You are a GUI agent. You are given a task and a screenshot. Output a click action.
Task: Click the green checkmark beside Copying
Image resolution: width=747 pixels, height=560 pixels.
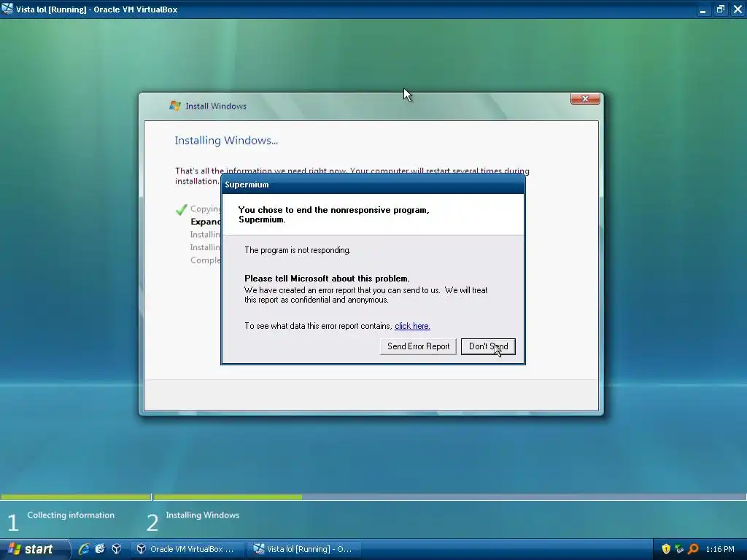coord(181,209)
